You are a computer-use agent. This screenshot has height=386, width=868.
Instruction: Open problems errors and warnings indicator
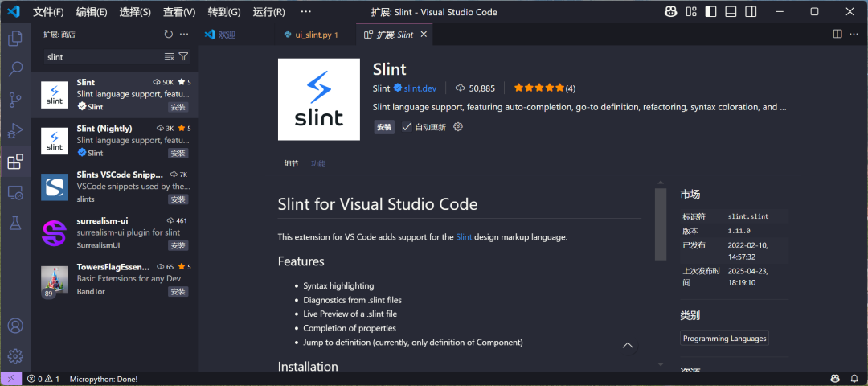coord(43,379)
